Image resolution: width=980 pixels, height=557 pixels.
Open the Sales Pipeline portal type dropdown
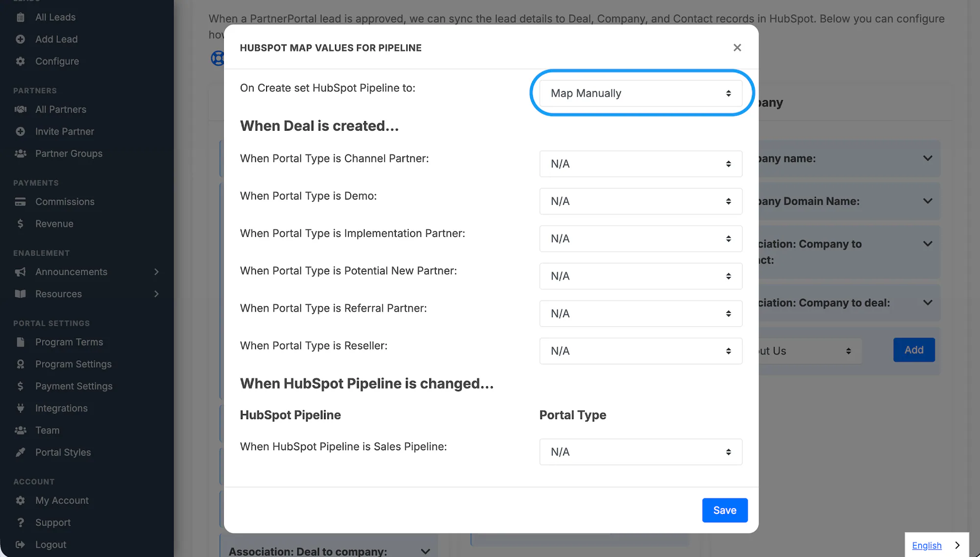pyautogui.click(x=640, y=452)
